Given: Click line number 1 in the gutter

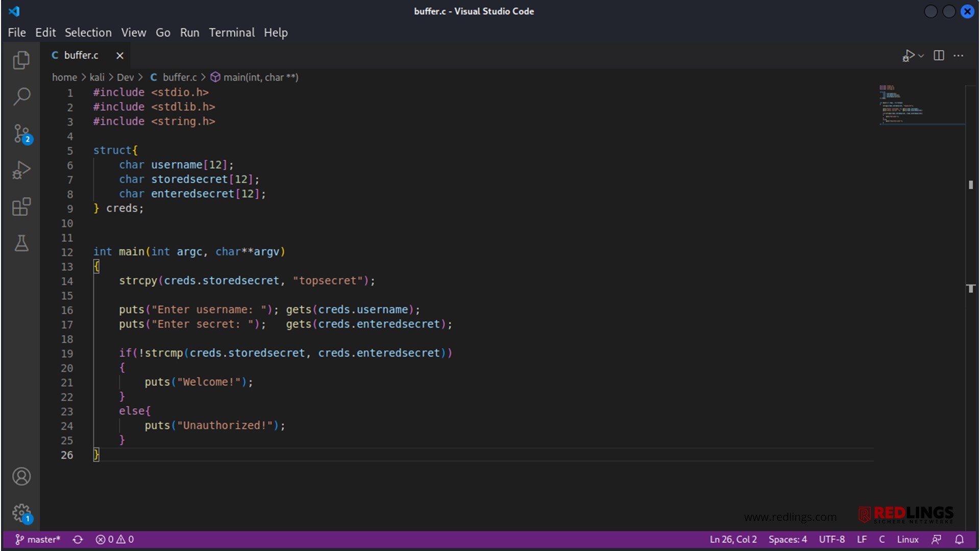Looking at the screenshot, I should click(x=70, y=93).
